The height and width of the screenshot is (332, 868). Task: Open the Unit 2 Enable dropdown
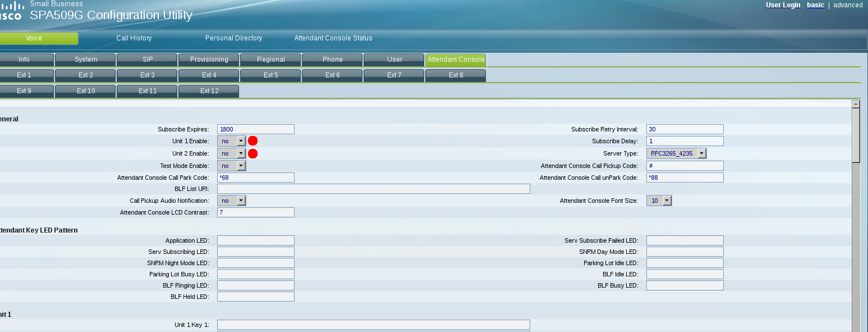(x=231, y=153)
